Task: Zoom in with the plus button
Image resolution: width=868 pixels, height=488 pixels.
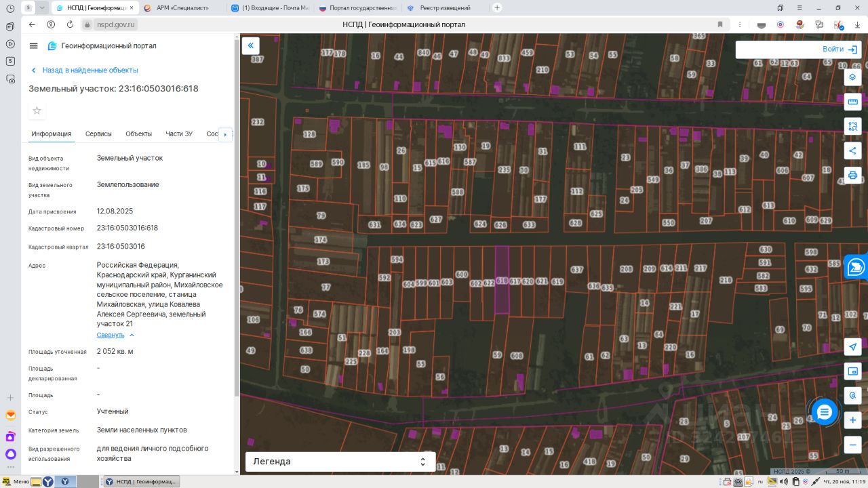Action: 852,420
